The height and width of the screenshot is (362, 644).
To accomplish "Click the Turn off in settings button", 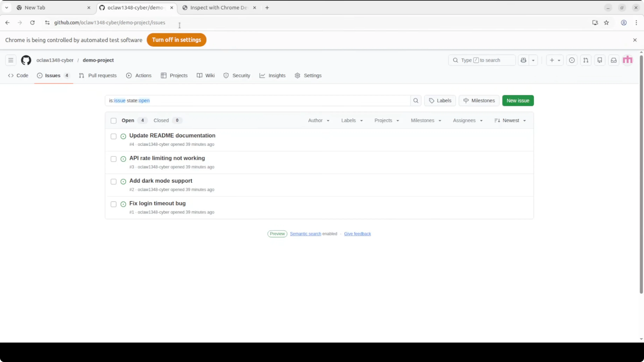I will [177, 40].
